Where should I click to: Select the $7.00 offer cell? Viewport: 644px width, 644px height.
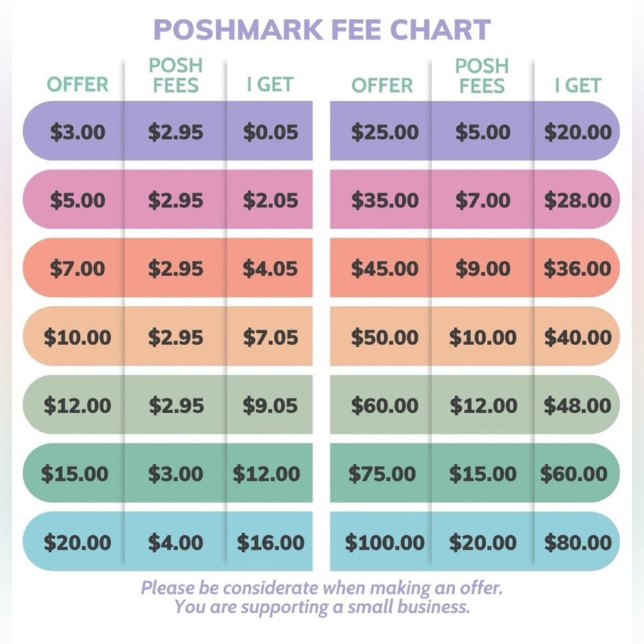coord(78,269)
